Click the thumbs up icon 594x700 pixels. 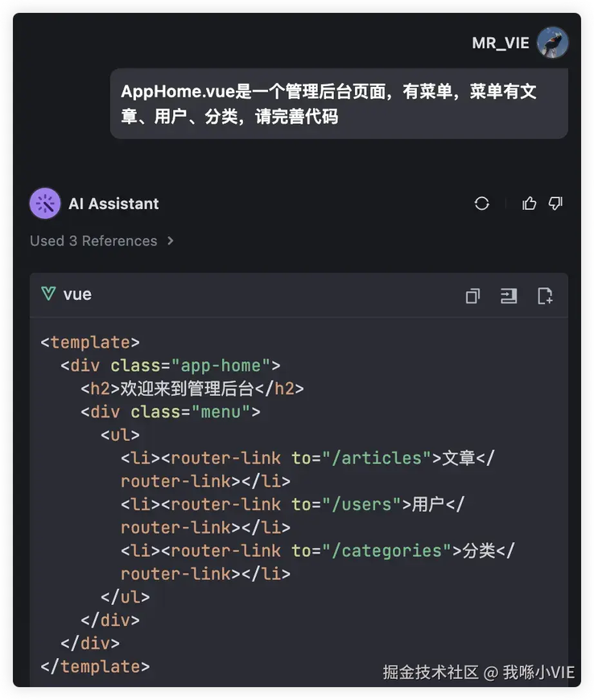pos(530,204)
